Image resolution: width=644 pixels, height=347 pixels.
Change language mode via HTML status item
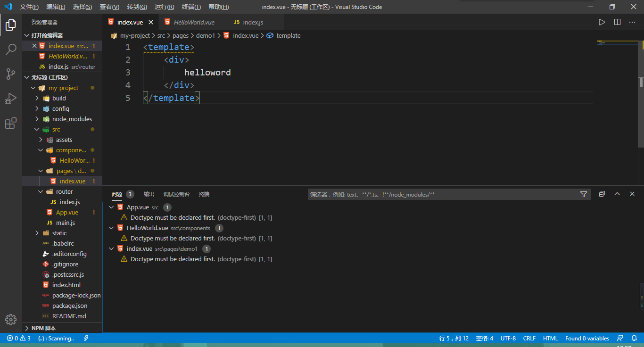[551, 338]
